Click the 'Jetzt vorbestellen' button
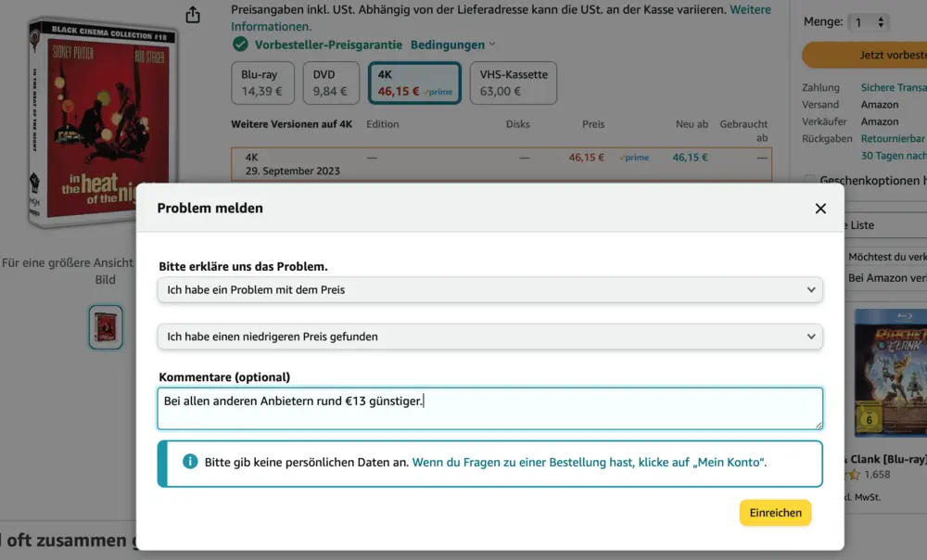Screen dimensions: 927x560 864,55
